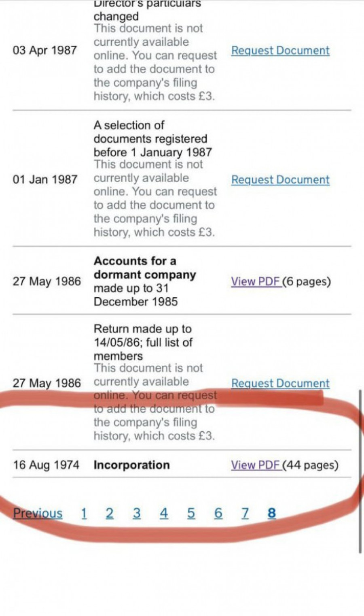Viewport: 364px width, 616px height.
Task: Click page 6 in the pagination
Action: click(218, 513)
